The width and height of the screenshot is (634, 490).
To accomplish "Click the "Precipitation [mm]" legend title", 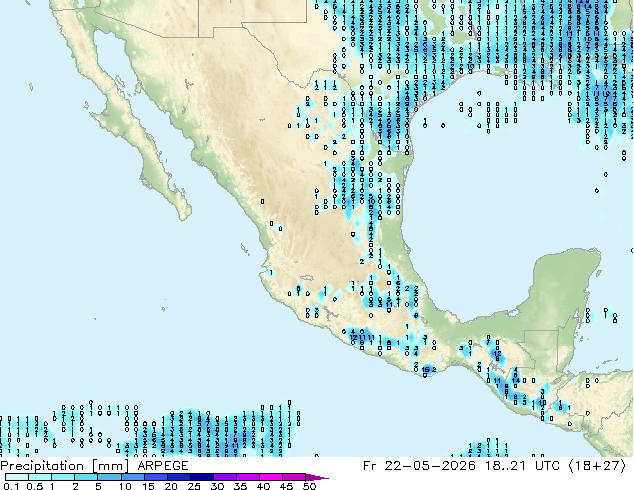I will click(65, 466).
